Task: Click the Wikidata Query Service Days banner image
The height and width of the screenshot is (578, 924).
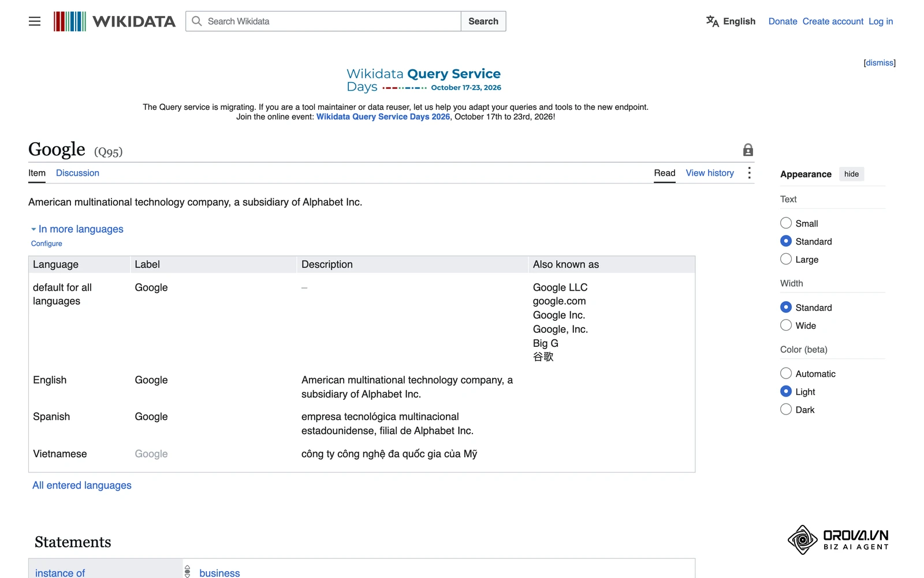Action: pos(424,80)
